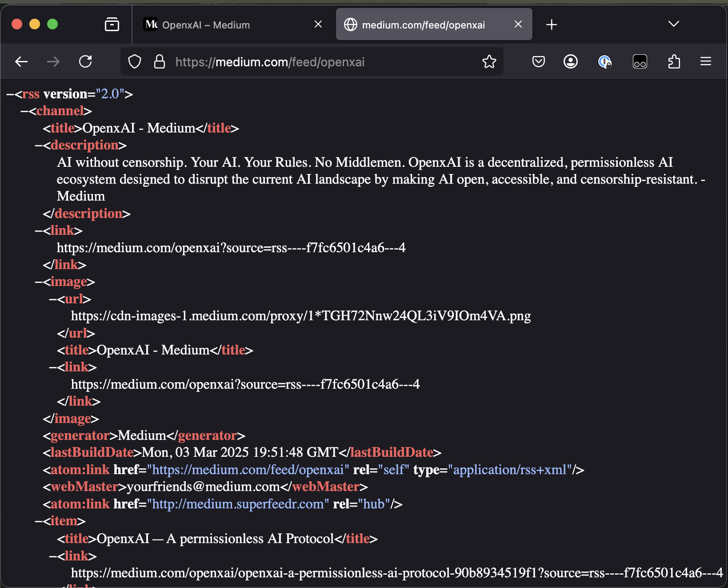Collapse the url node
The width and height of the screenshot is (728, 588).
(x=53, y=299)
